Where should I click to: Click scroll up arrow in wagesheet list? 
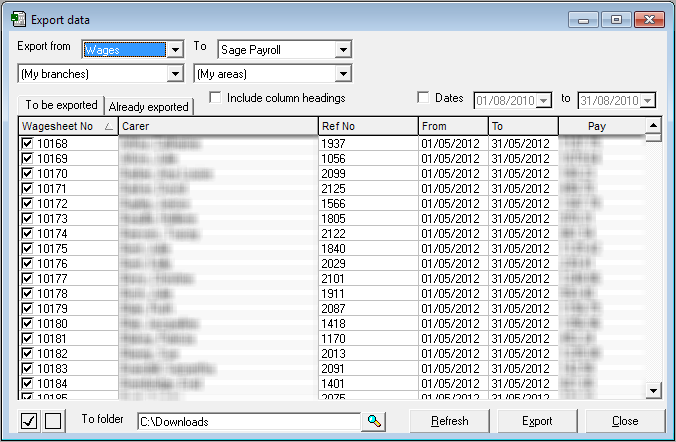[x=653, y=125]
